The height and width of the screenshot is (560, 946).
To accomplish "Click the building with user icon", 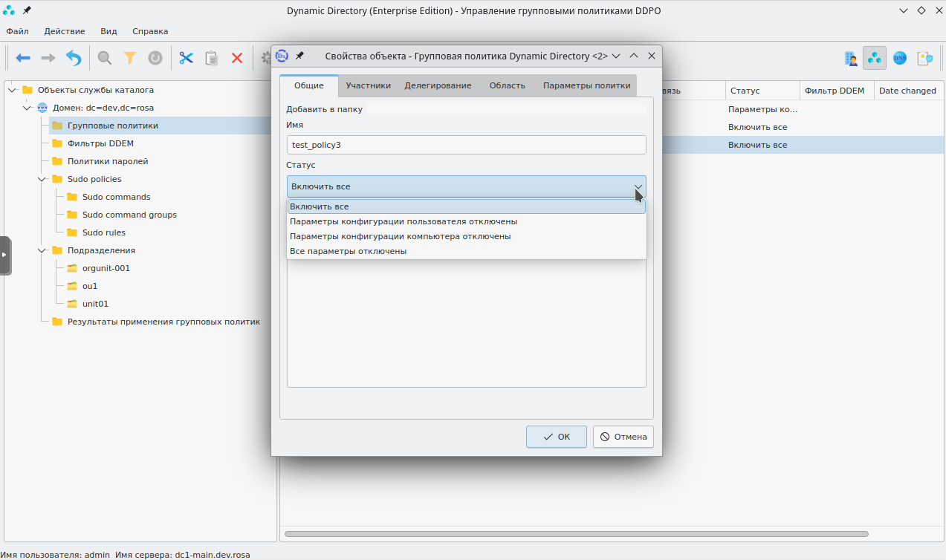I will (851, 58).
